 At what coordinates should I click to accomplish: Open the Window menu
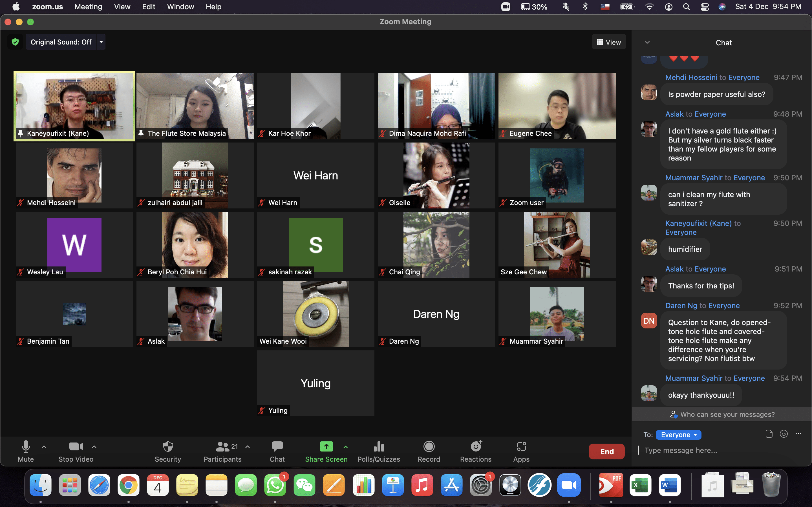180,7
